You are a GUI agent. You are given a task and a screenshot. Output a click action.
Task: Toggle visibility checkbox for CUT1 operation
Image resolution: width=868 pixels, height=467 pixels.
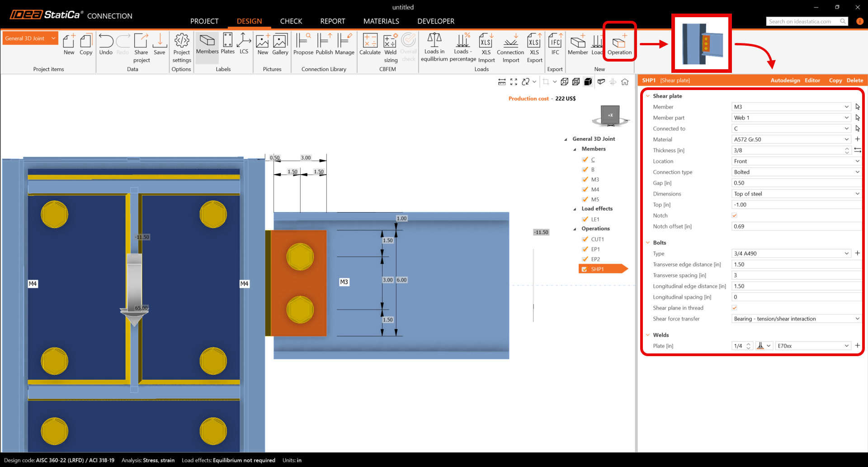585,239
